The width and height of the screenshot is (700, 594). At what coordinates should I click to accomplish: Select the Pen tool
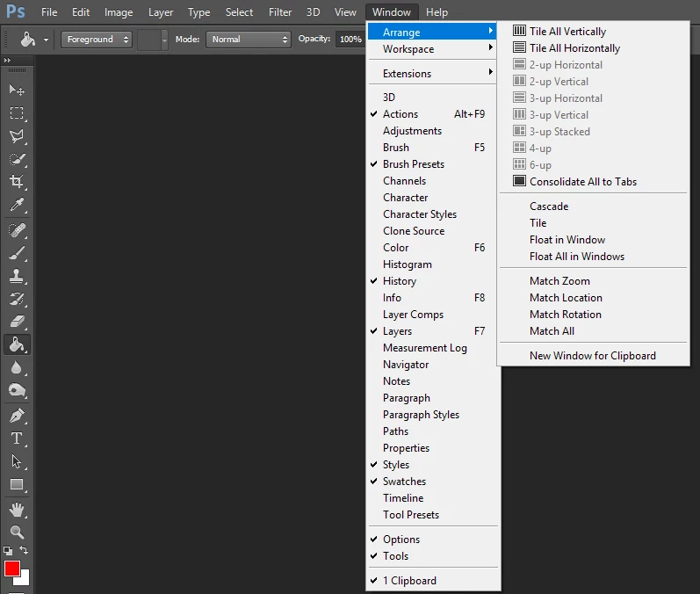(17, 416)
